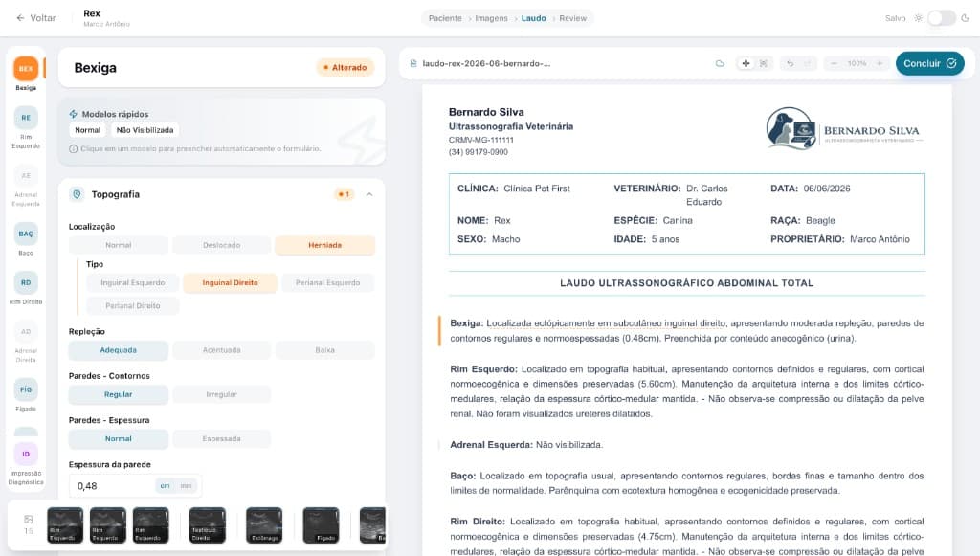Image resolution: width=980 pixels, height=556 pixels.
Task: Apply the Não Visibilizada quick template
Action: tap(145, 130)
